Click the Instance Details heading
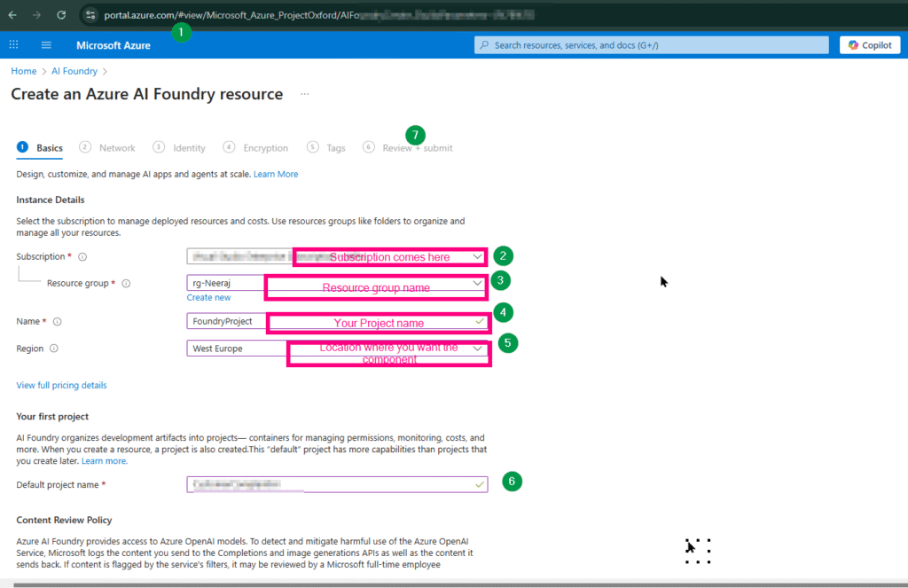This screenshot has height=588, width=908. (51, 200)
